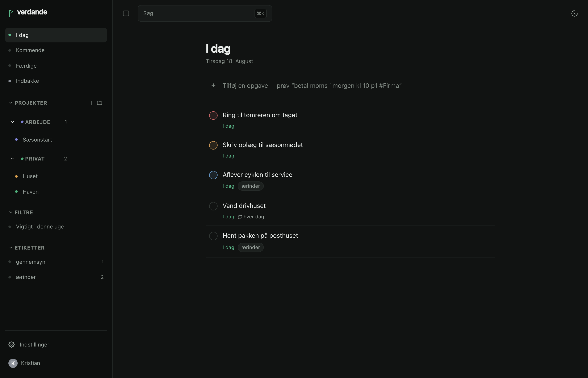Screen dimensions: 588x378
Task: Open the I dag view
Action: (x=56, y=35)
